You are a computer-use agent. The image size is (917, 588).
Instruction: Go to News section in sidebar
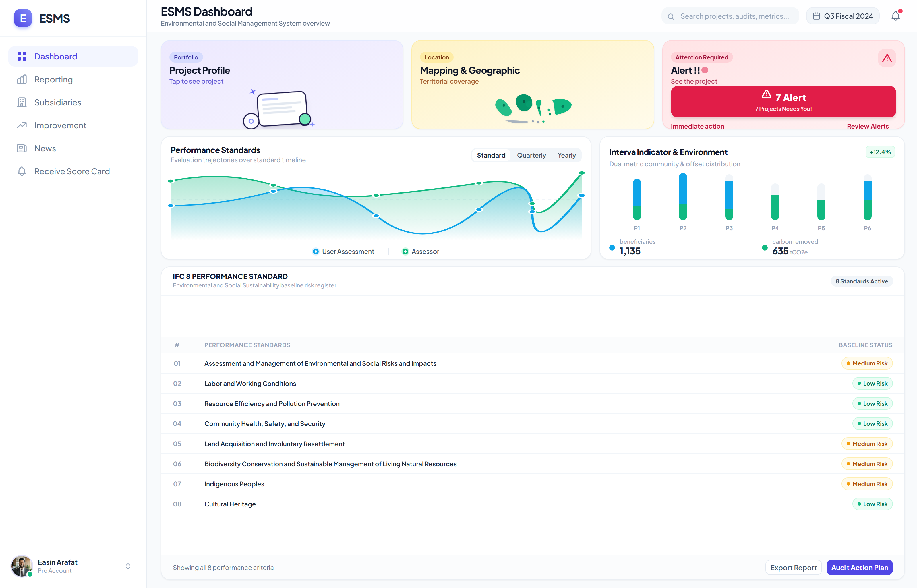pos(73,148)
